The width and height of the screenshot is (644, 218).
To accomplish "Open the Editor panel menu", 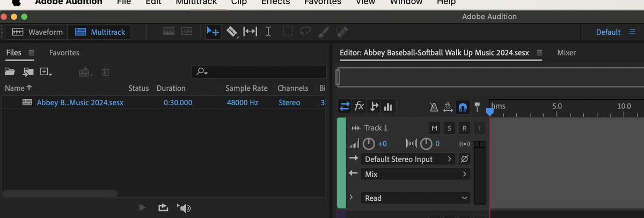I will pos(539,53).
